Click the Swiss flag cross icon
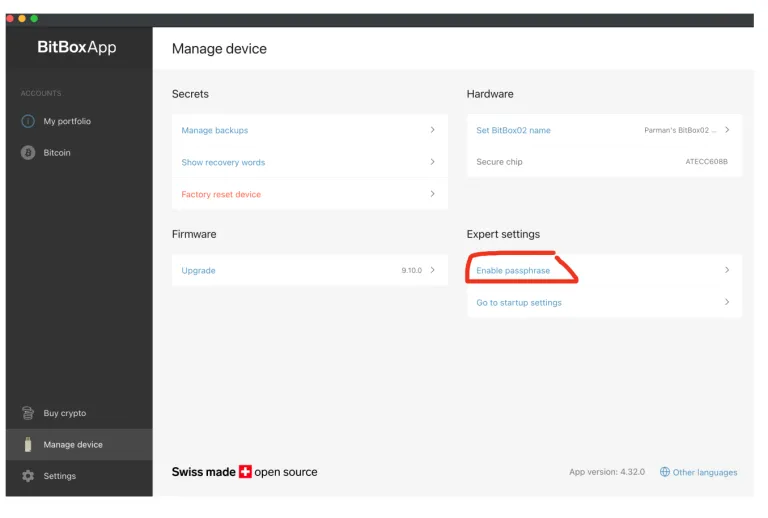 pyautogui.click(x=245, y=472)
